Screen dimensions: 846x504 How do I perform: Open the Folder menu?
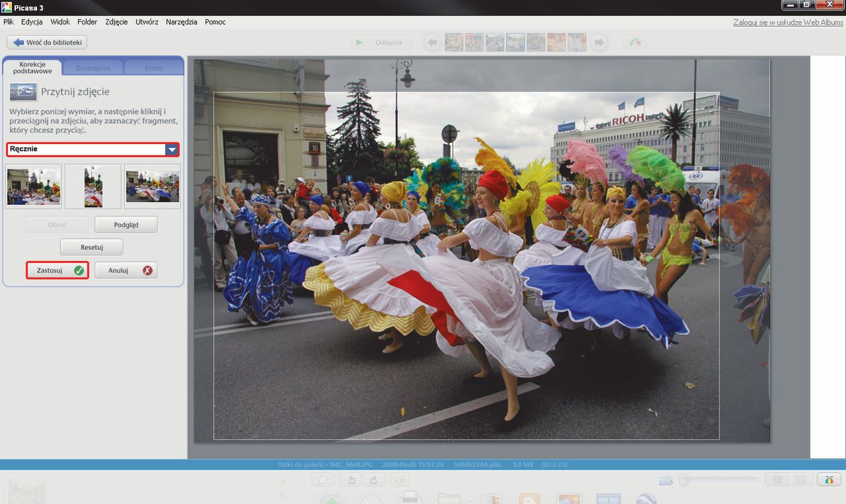click(87, 22)
